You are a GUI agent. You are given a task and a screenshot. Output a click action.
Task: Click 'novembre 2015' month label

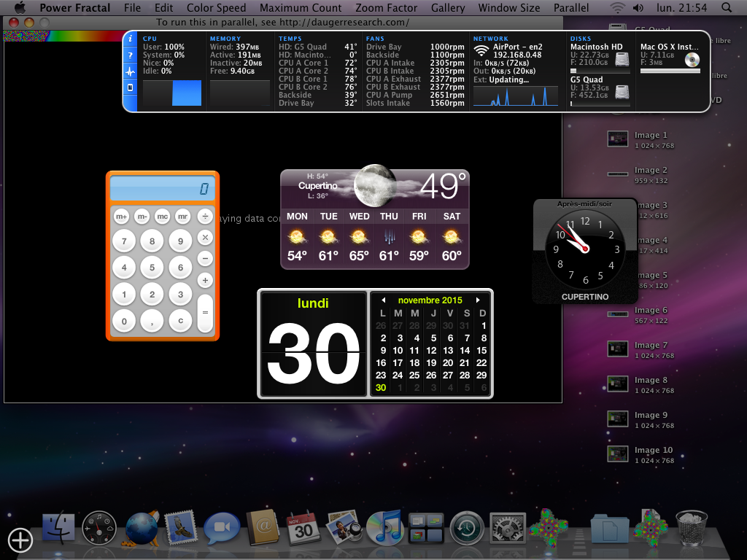tap(430, 300)
